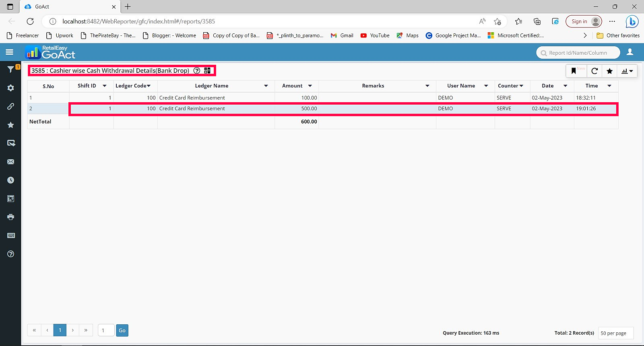Click the NetTotal 600.00 value
The image size is (644, 346).
[x=309, y=122]
